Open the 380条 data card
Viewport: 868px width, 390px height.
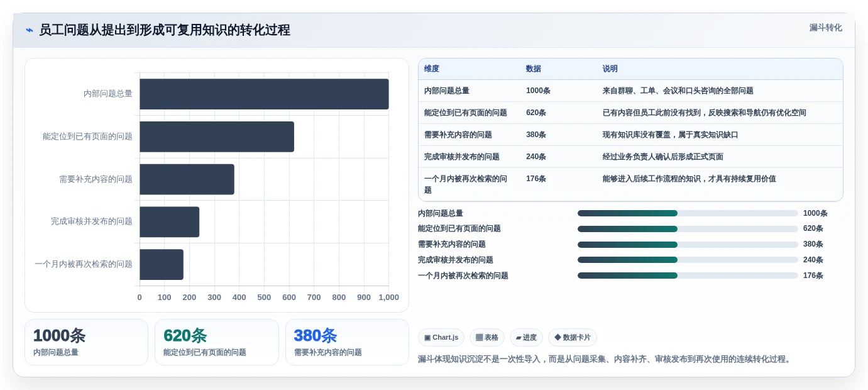[347, 342]
